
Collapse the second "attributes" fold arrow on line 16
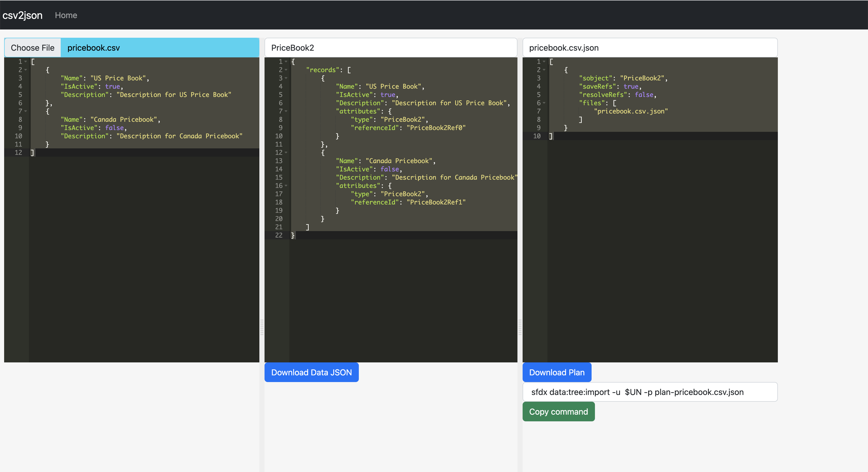tap(286, 186)
